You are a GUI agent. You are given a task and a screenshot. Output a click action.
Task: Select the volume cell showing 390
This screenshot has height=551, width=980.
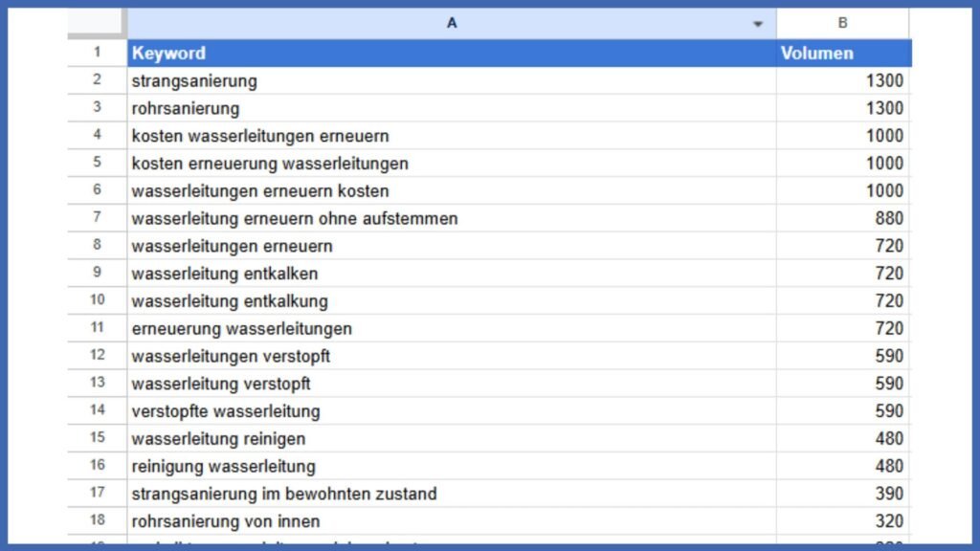(842, 495)
